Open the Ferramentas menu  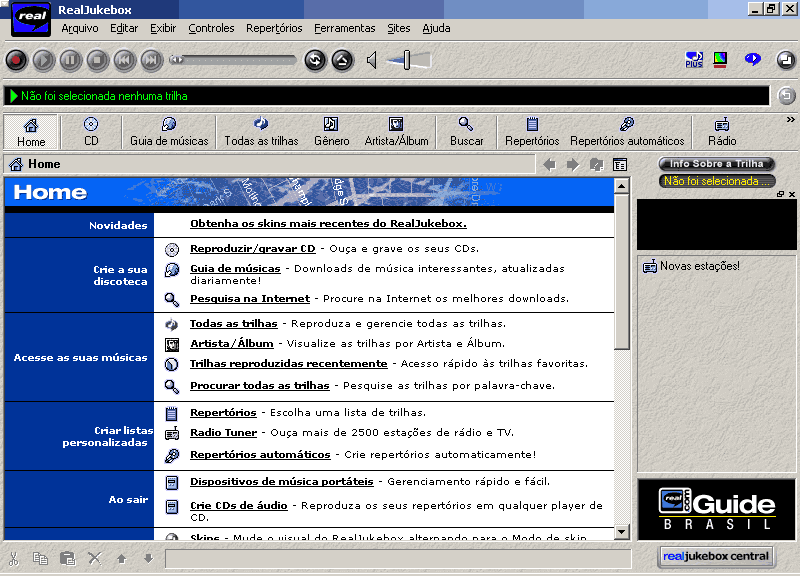[345, 28]
